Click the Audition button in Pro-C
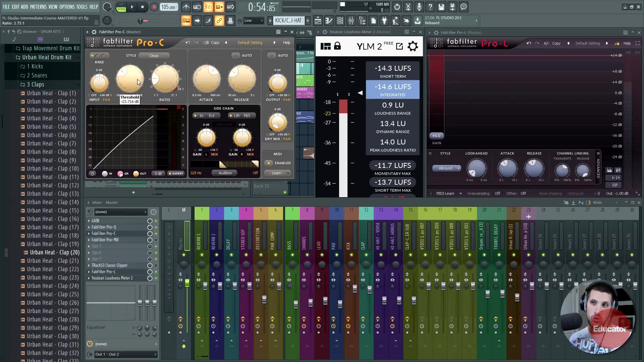This screenshot has height=362, width=644. (x=225, y=173)
